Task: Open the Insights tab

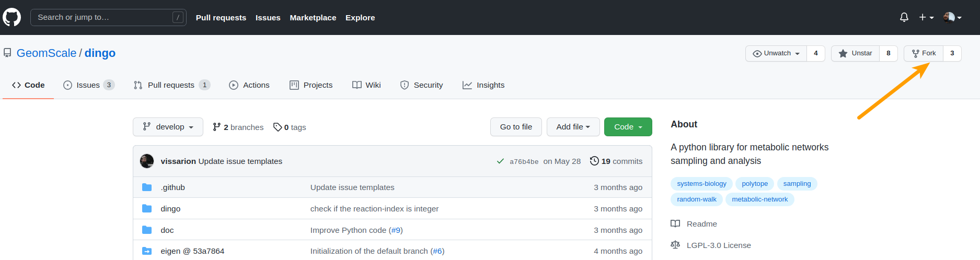Action: tap(483, 85)
